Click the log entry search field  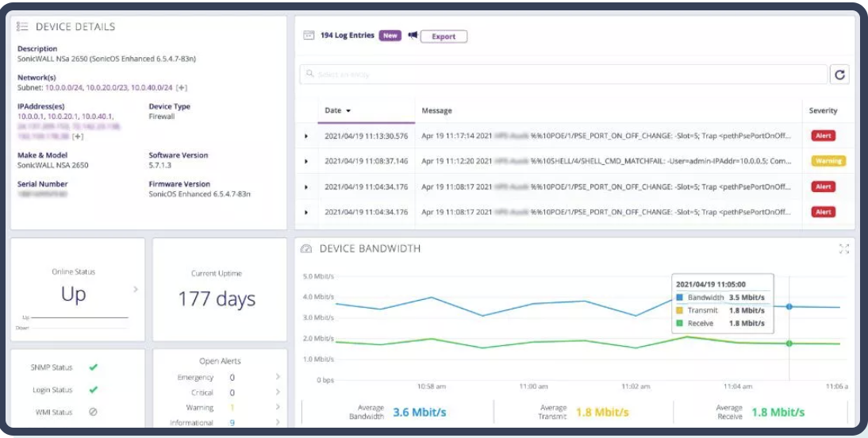tap(563, 75)
